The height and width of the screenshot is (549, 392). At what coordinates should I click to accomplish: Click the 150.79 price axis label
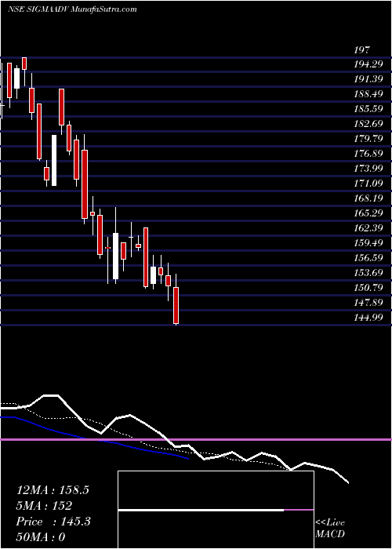pos(368,288)
